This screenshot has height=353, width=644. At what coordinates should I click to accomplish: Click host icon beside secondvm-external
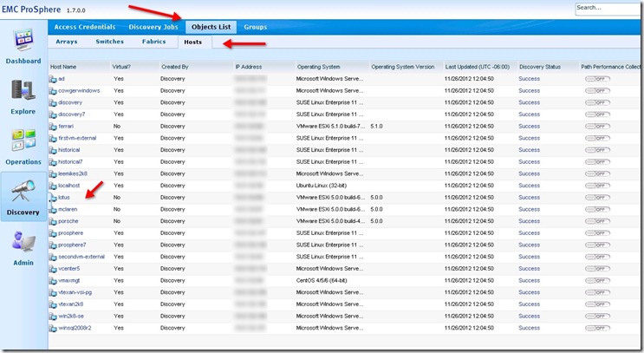(53, 258)
